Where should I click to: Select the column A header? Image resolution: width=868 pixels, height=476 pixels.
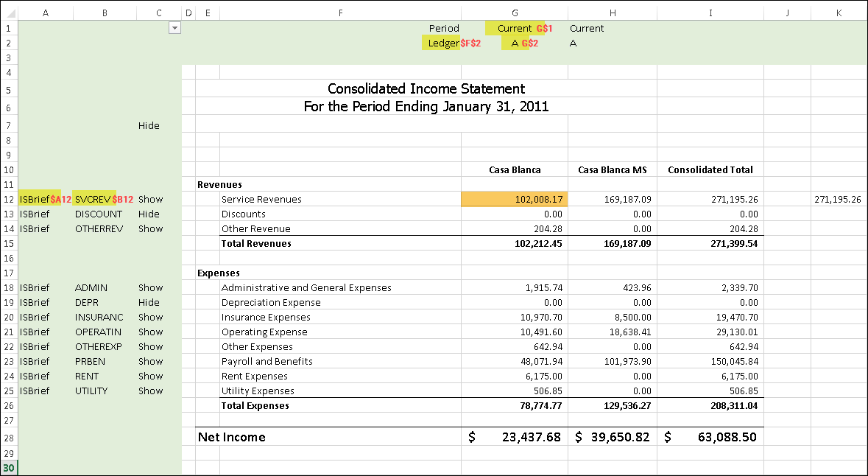coord(46,13)
